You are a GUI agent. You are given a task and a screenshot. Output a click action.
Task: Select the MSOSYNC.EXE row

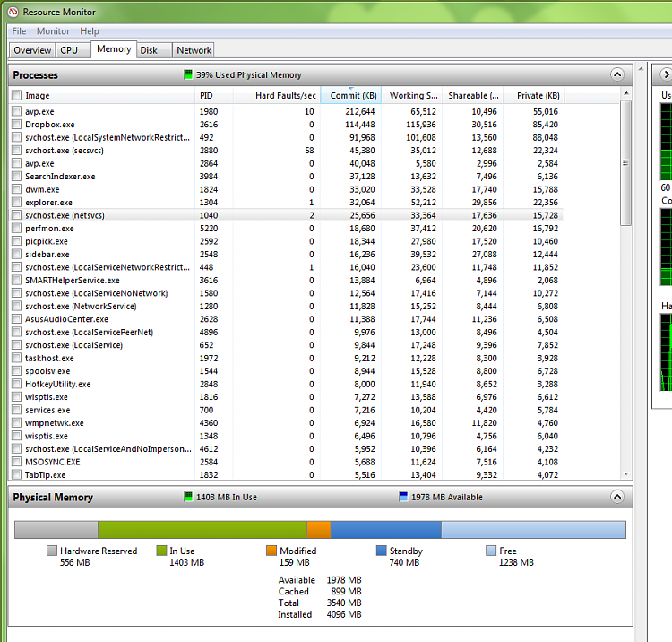click(287, 462)
